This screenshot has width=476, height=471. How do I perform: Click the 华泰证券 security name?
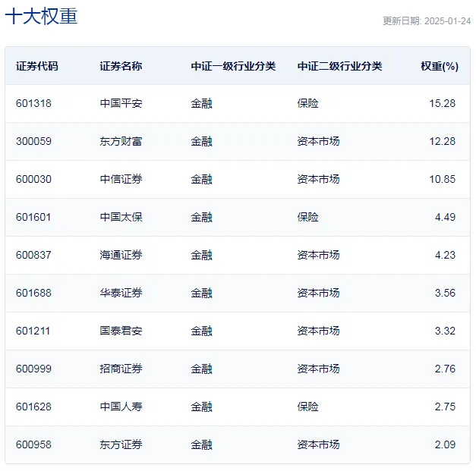[x=121, y=293]
